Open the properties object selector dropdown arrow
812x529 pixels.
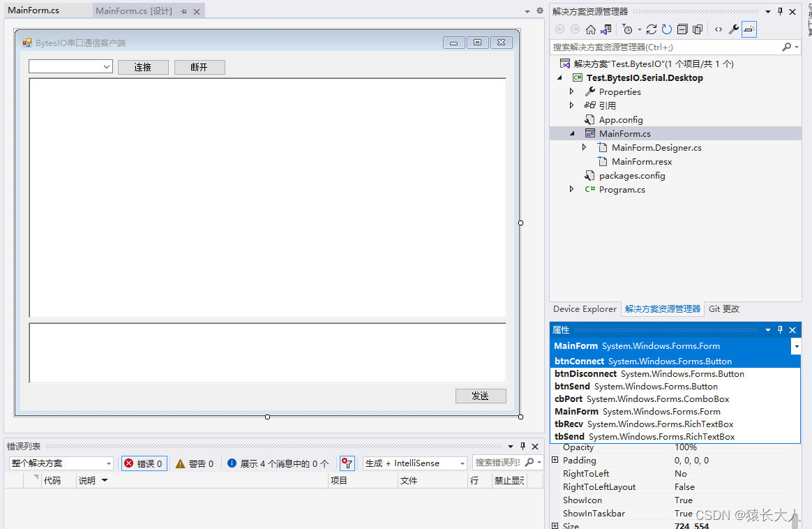pyautogui.click(x=797, y=346)
